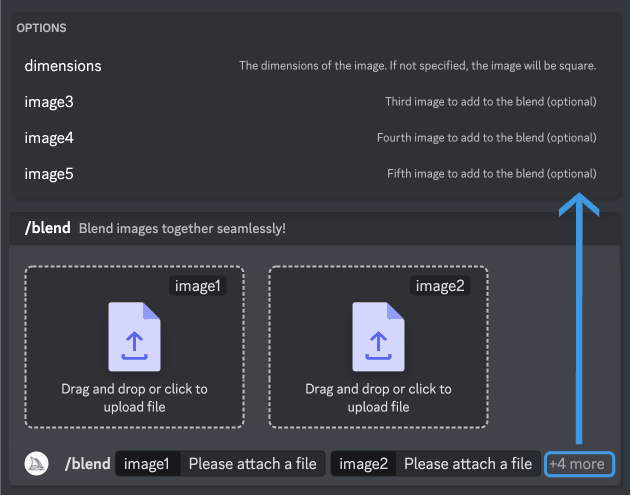
Task: Select the image3 option
Action: [310, 102]
